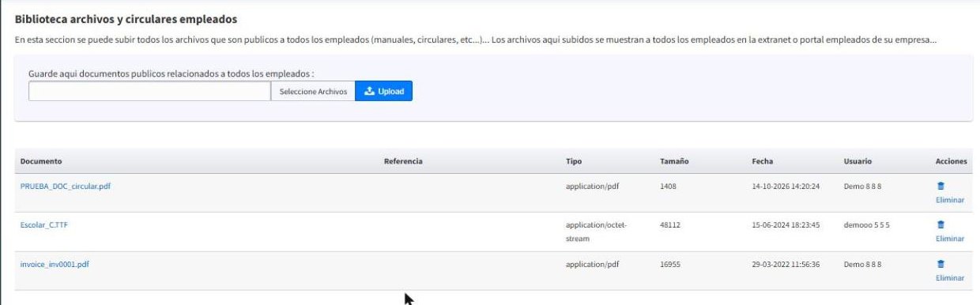
Task: Click the trash icon for Escolar_C.TTF
Action: 940,225
